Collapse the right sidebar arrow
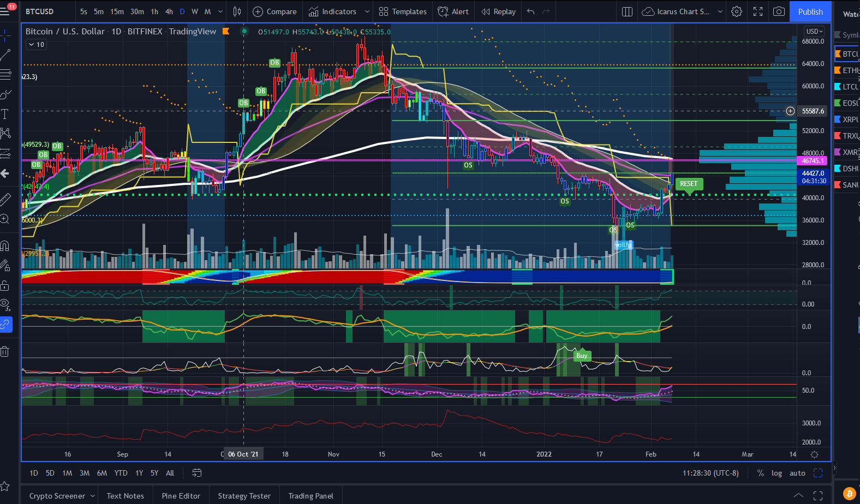860x504 pixels. (834, 468)
